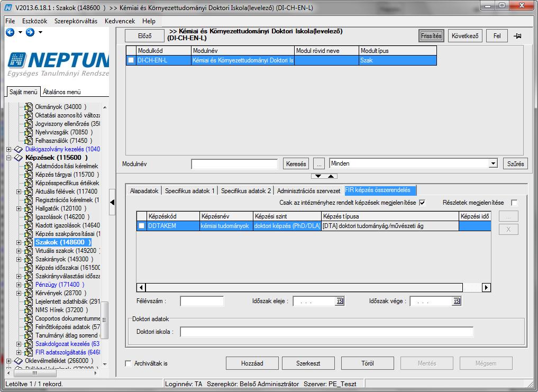Open Időszak vége calendar picker icon
The image size is (538, 392).
click(x=457, y=301)
